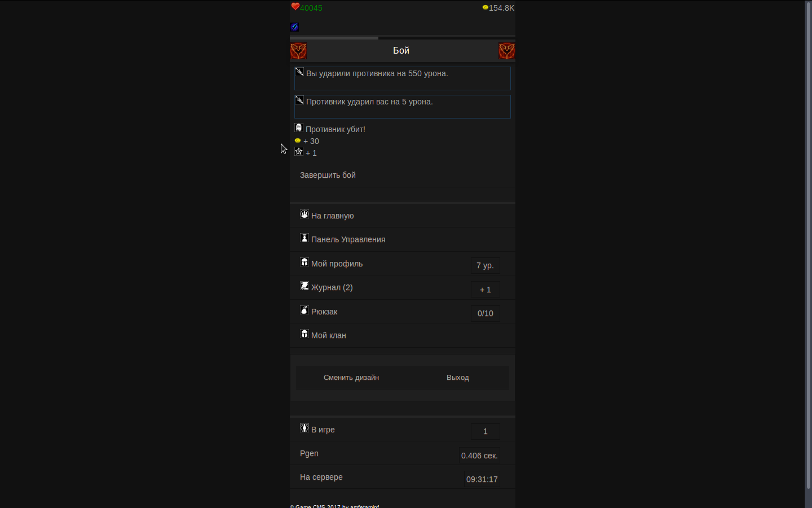Click the Сменить дизайн button

point(351,378)
